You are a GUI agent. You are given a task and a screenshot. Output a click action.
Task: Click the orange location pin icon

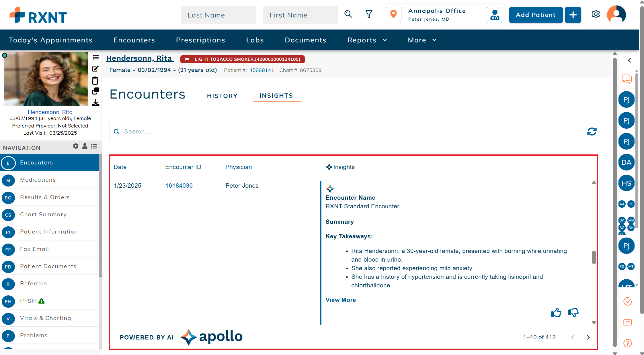tap(394, 15)
